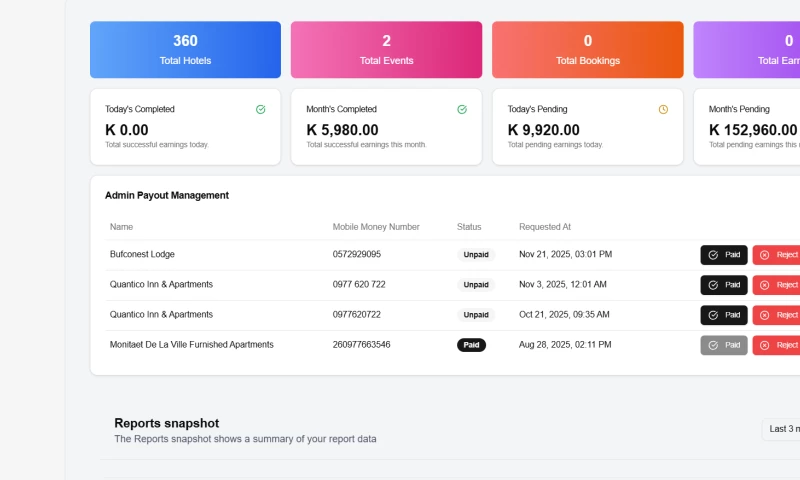The height and width of the screenshot is (480, 800).
Task: Click mobile number 0572929095
Action: 357,254
